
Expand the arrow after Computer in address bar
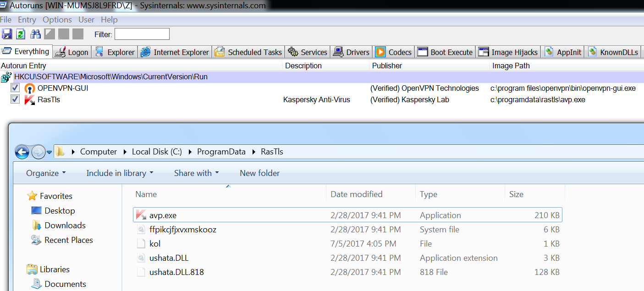point(126,152)
